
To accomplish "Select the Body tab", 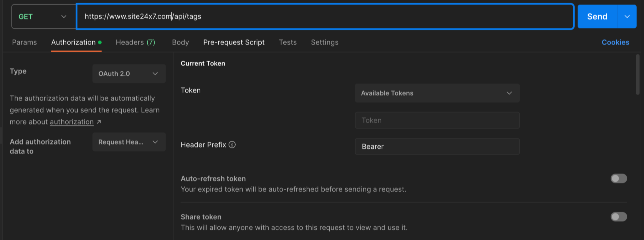I will pyautogui.click(x=180, y=42).
